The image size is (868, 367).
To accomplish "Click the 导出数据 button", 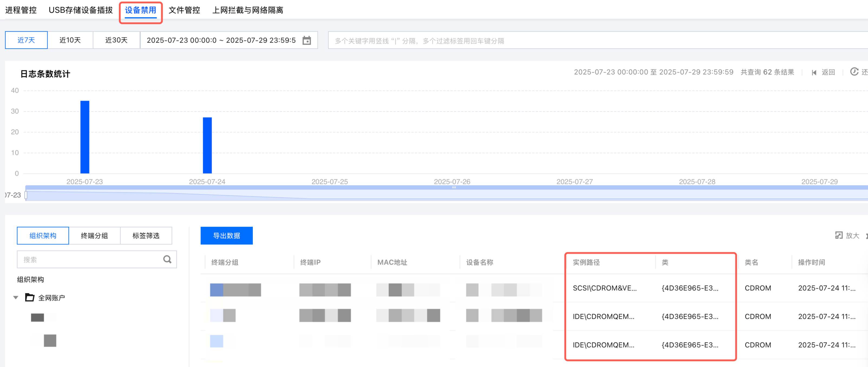I will (227, 235).
